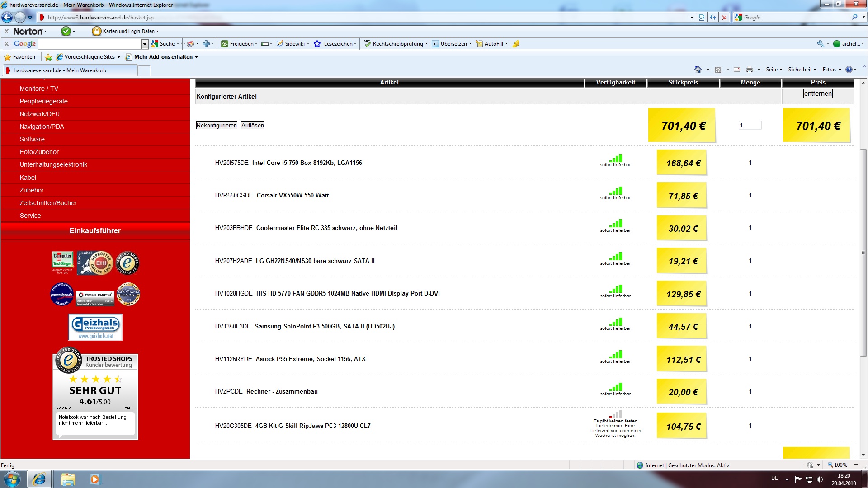Click the Help question mark icon
This screenshot has width=868, height=488.
point(849,70)
